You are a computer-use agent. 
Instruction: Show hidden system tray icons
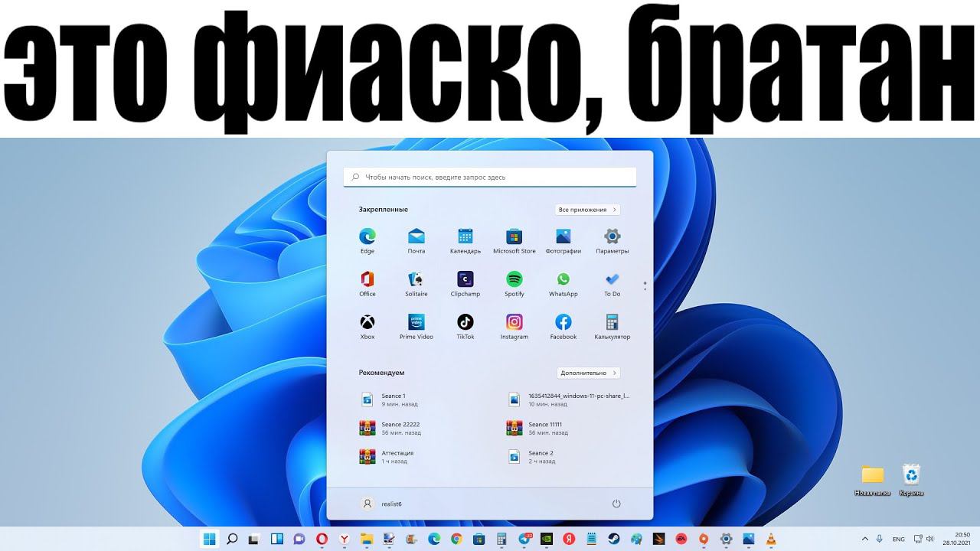click(865, 539)
